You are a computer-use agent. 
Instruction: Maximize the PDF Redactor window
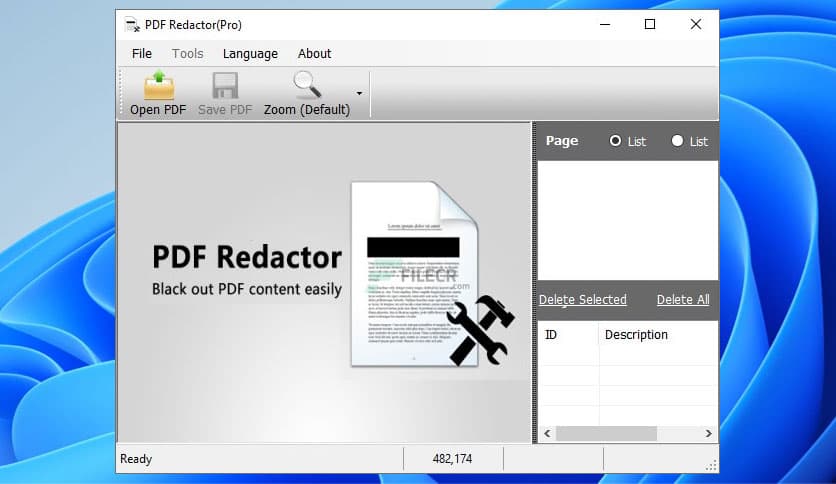tap(650, 25)
